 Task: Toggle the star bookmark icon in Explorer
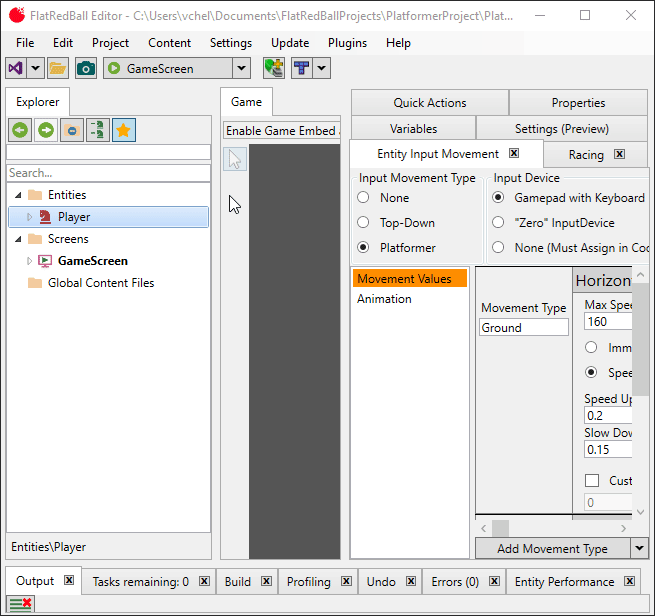tap(124, 130)
